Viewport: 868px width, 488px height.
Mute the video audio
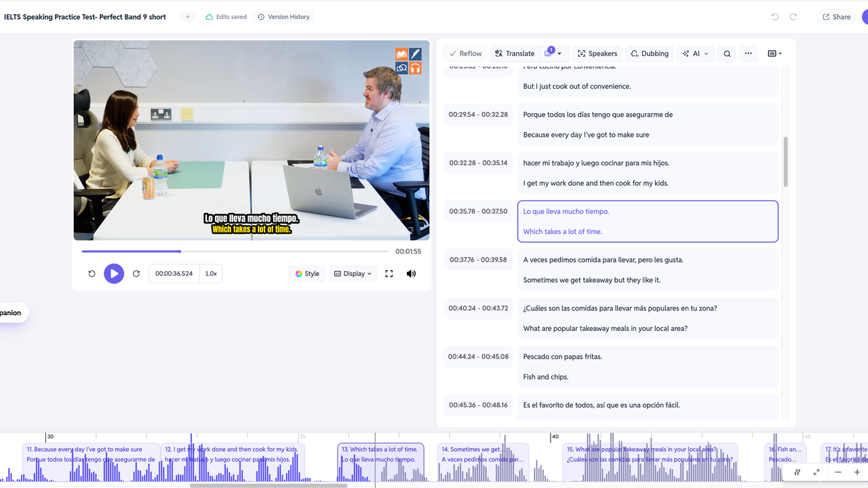point(411,274)
